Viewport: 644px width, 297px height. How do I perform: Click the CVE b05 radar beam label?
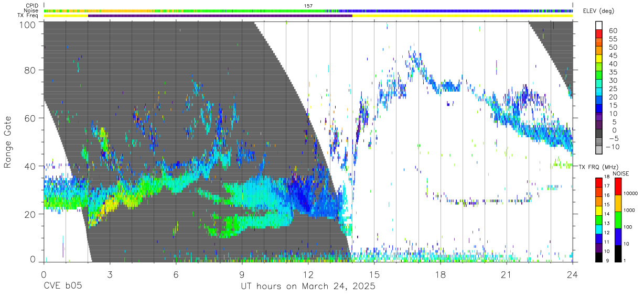click(62, 287)
